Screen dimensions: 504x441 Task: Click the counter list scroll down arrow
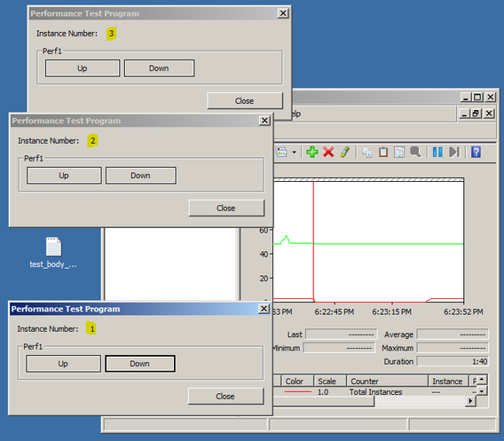point(482,390)
